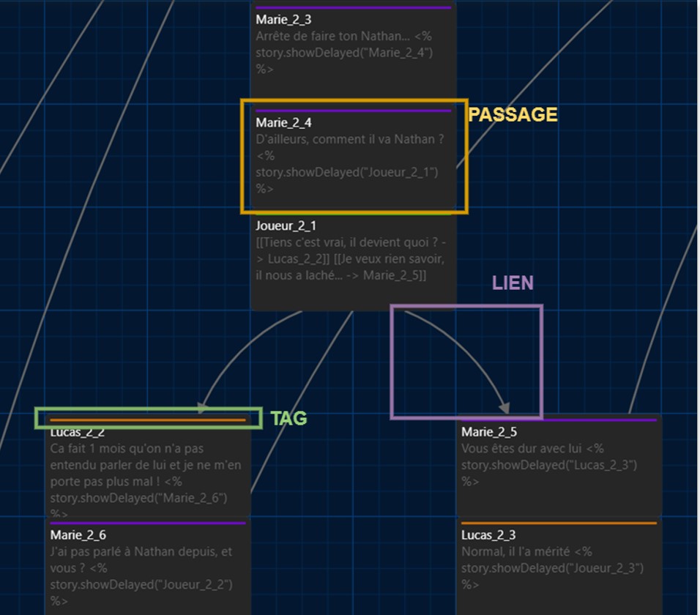The width and height of the screenshot is (700, 615).
Task: Select the Marie_2_5 passage card
Action: click(559, 466)
